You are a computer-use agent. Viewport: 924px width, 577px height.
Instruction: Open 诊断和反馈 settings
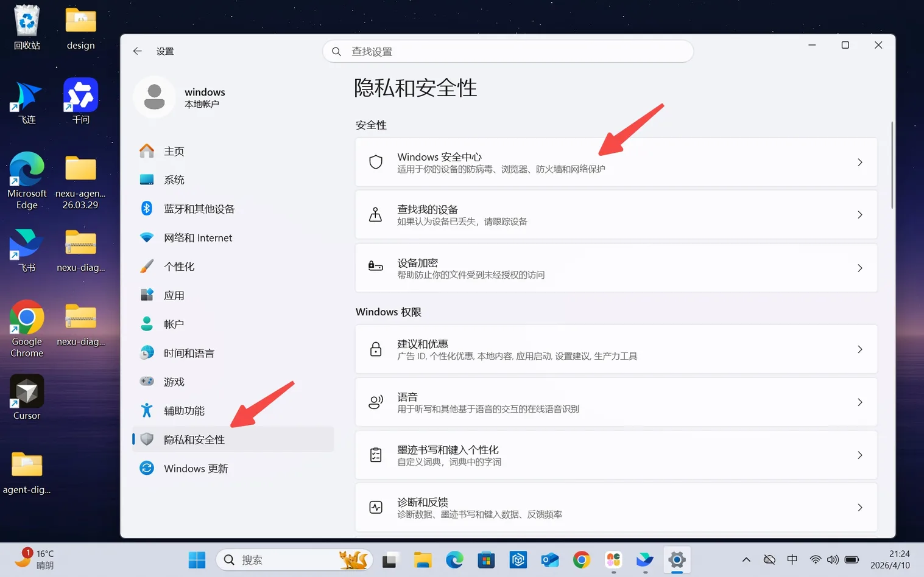tap(615, 508)
